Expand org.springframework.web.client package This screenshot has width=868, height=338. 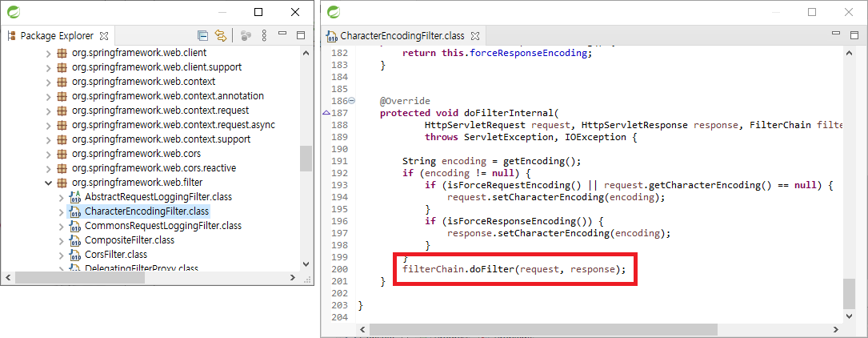point(48,53)
